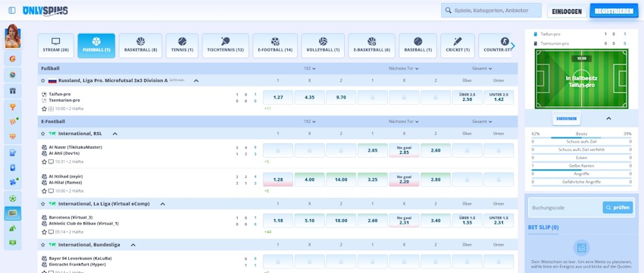Star the Al Nassr vs Al Ahli match
The image size is (644, 273).
(x=44, y=162)
